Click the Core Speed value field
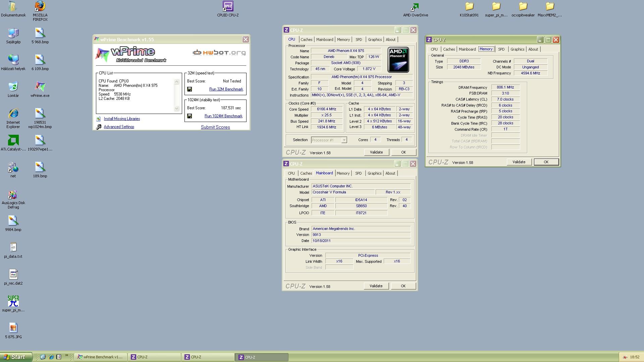Viewport: 644px width, 362px height. [x=326, y=109]
